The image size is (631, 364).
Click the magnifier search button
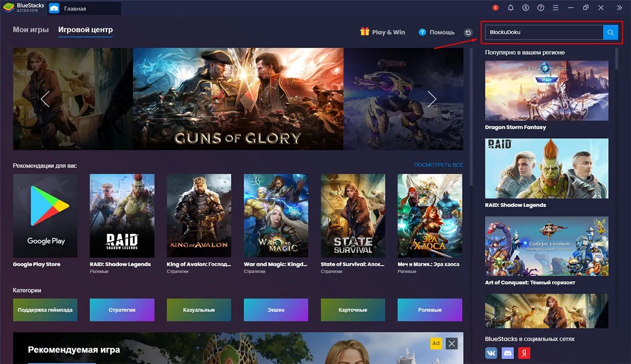(611, 33)
